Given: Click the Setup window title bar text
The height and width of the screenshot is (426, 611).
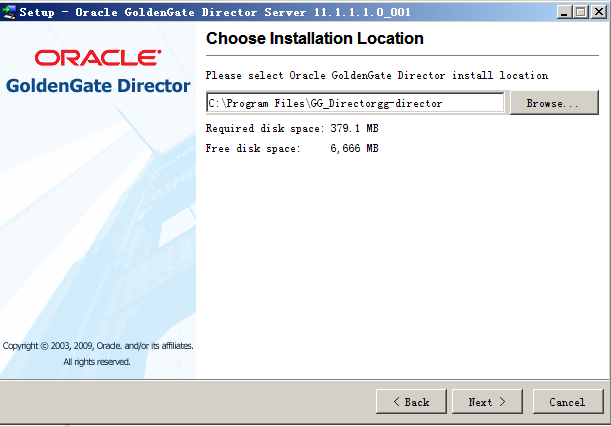Looking at the screenshot, I should 215,12.
